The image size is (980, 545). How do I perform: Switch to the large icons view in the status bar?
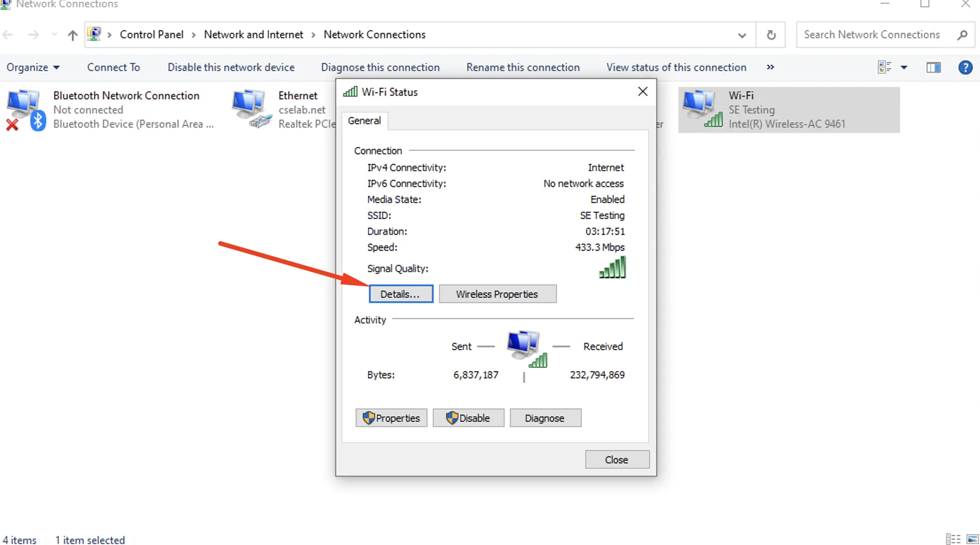pos(972,539)
